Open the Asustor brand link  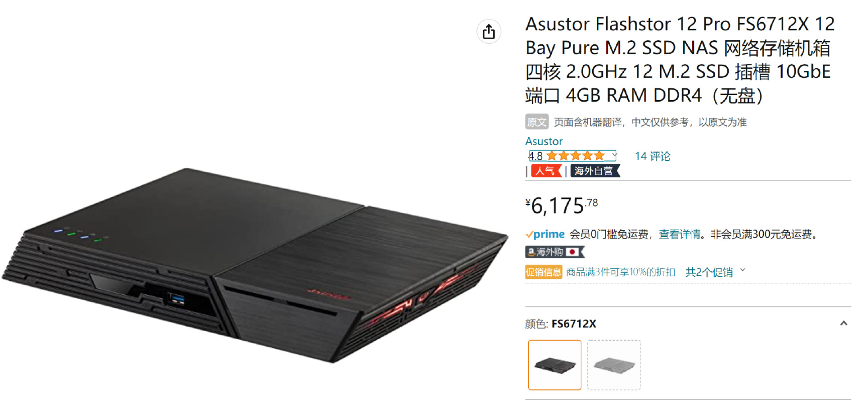pos(544,141)
